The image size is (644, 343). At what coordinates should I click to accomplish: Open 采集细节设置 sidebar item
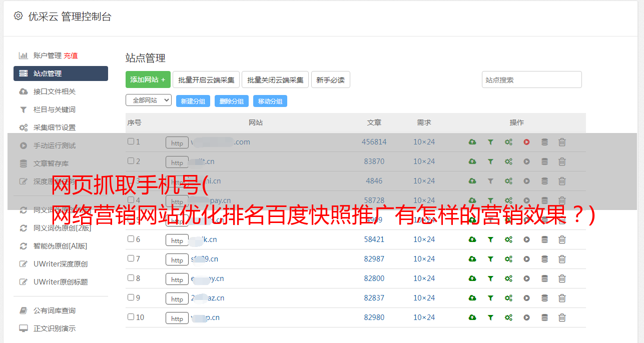[x=55, y=127]
